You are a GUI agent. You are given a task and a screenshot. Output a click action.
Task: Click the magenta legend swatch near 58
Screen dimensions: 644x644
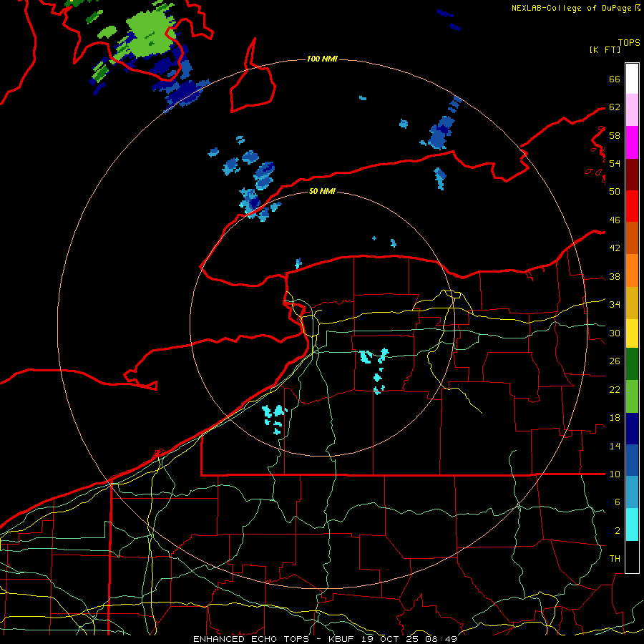click(632, 142)
